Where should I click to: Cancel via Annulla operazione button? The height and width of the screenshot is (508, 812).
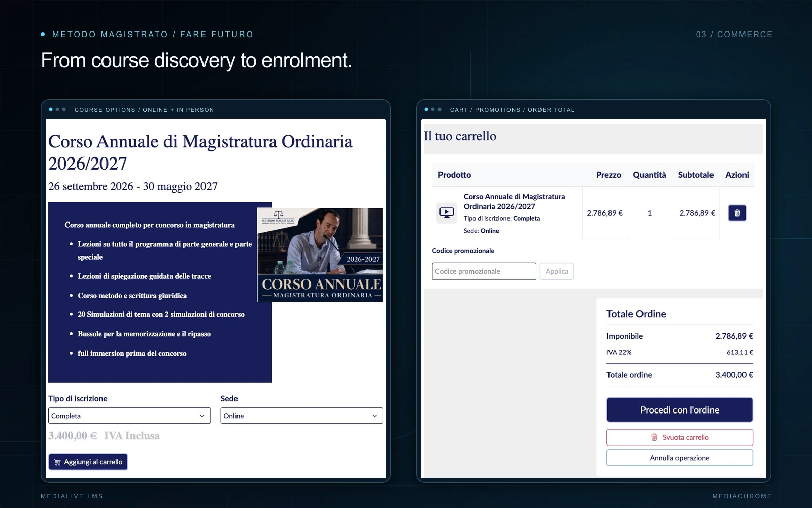(680, 458)
